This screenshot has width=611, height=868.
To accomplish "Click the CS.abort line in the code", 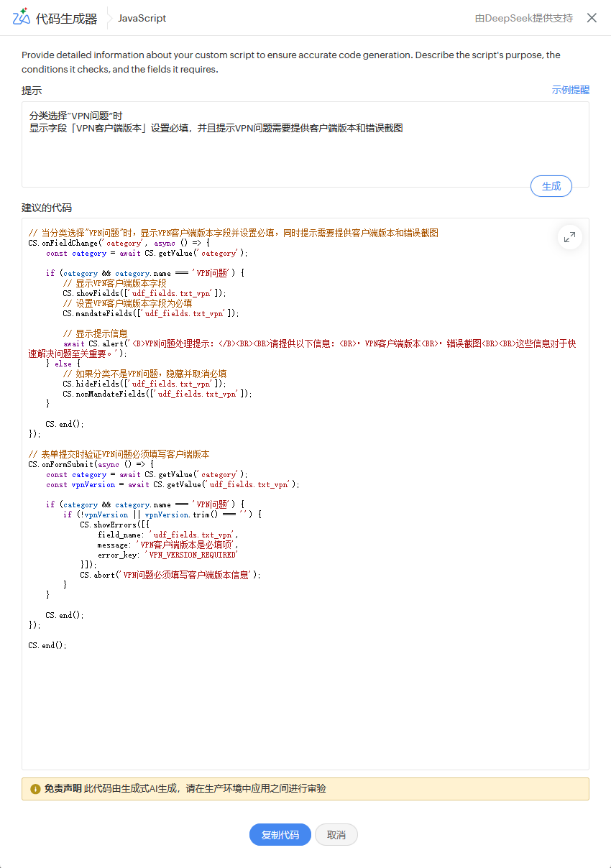I will pos(170,575).
